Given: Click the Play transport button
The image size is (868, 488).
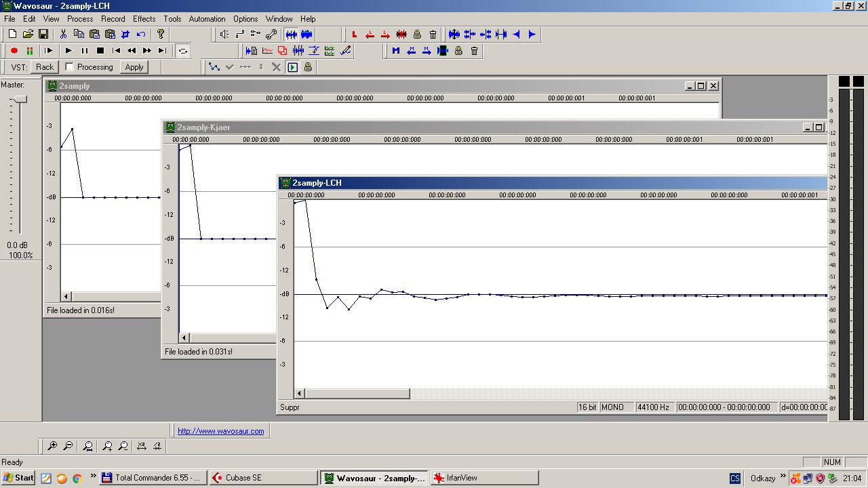Looking at the screenshot, I should [x=68, y=51].
